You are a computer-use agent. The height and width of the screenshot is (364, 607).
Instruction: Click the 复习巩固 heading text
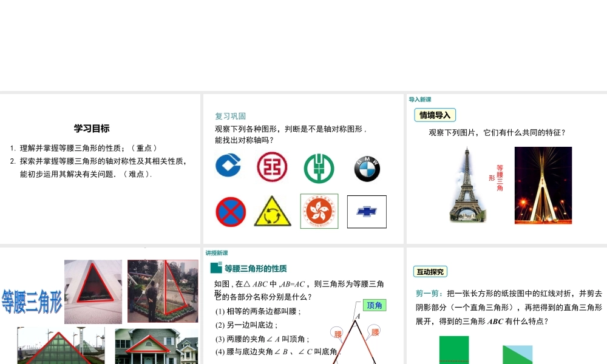[x=230, y=116]
